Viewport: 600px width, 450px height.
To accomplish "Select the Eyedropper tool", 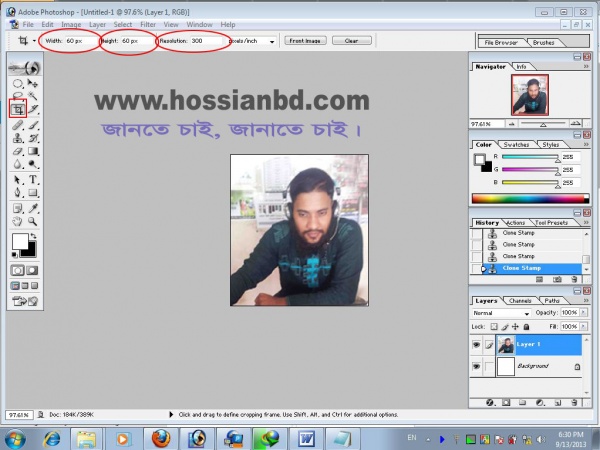I will pos(33,208).
